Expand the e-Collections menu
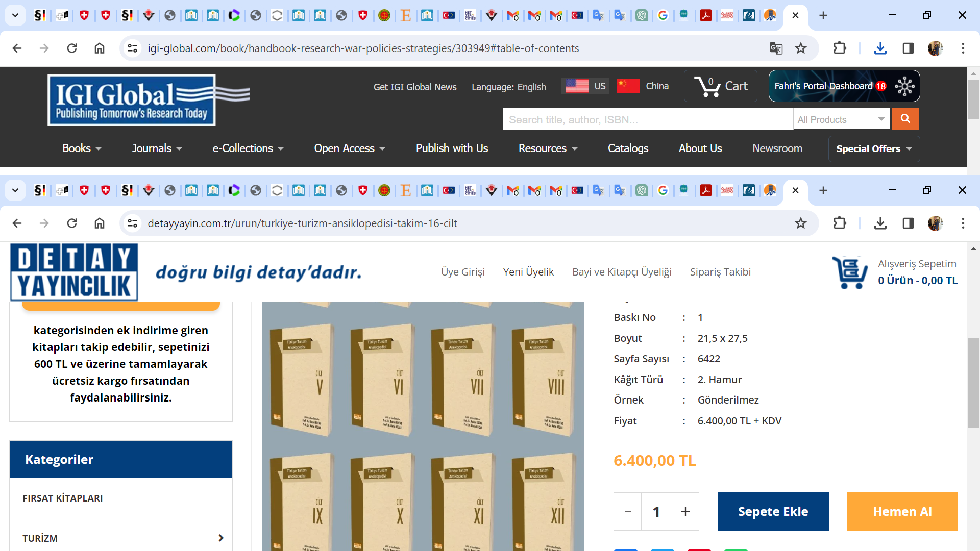The image size is (980, 551). tap(248, 148)
